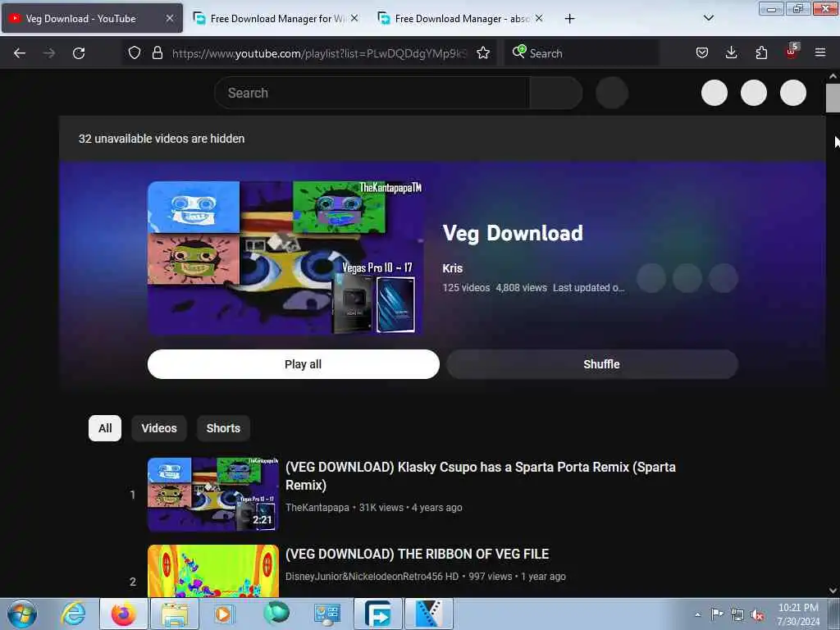The width and height of the screenshot is (840, 630).
Task: Close the third Free Download Manager tab
Action: point(539,18)
